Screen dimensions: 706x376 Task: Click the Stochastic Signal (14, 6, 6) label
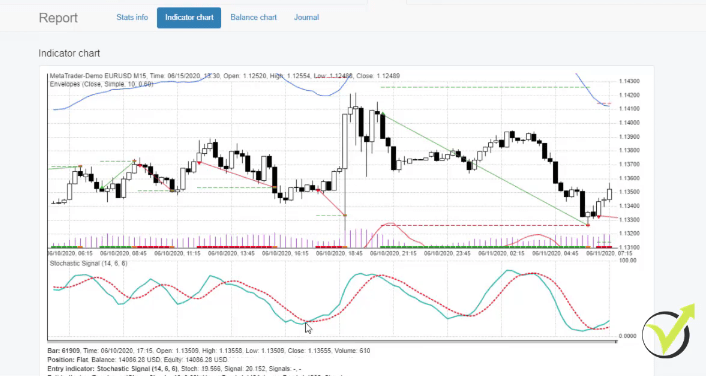click(88, 263)
